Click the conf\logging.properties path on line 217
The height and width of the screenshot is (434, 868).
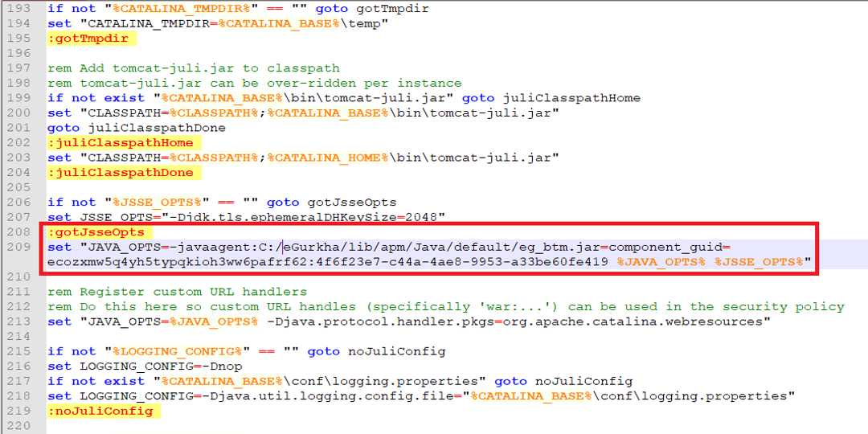(x=384, y=382)
